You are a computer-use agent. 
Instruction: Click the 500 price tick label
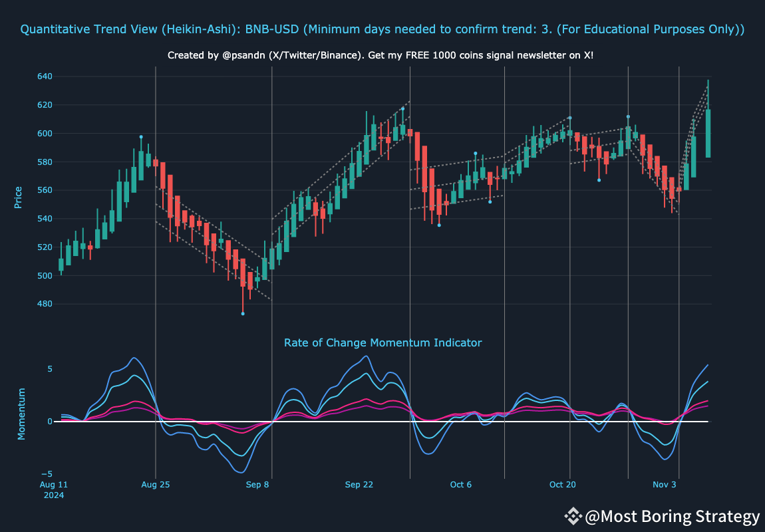(x=45, y=275)
